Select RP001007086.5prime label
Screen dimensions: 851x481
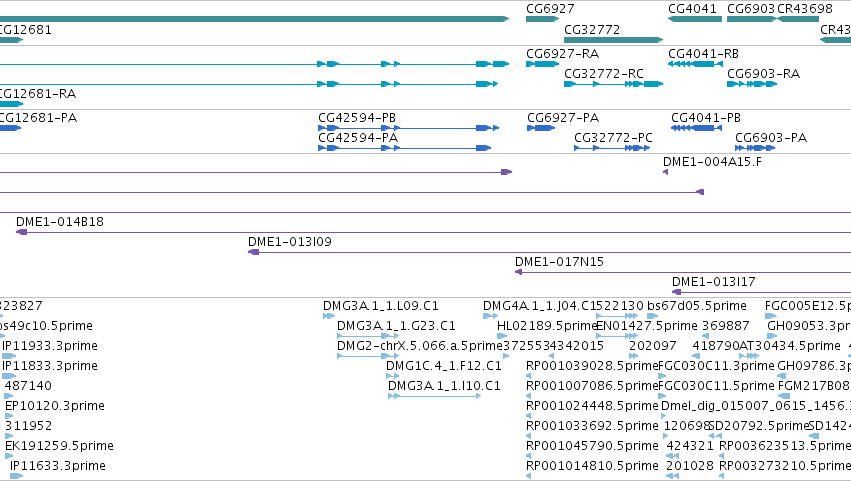(592, 386)
